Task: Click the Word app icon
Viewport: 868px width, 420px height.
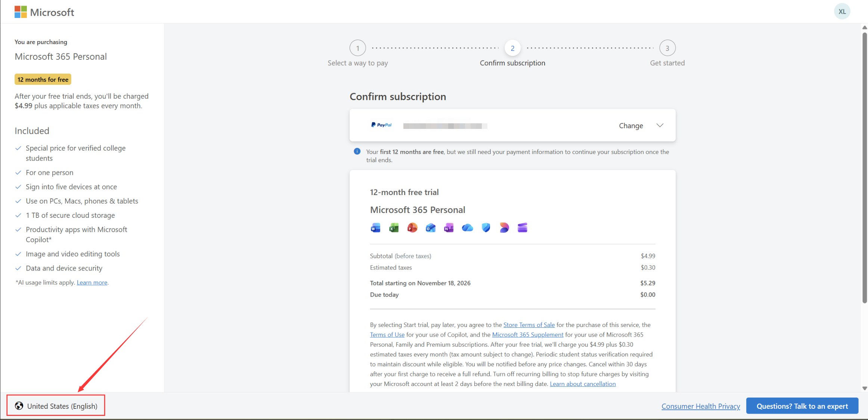Action: tap(375, 228)
